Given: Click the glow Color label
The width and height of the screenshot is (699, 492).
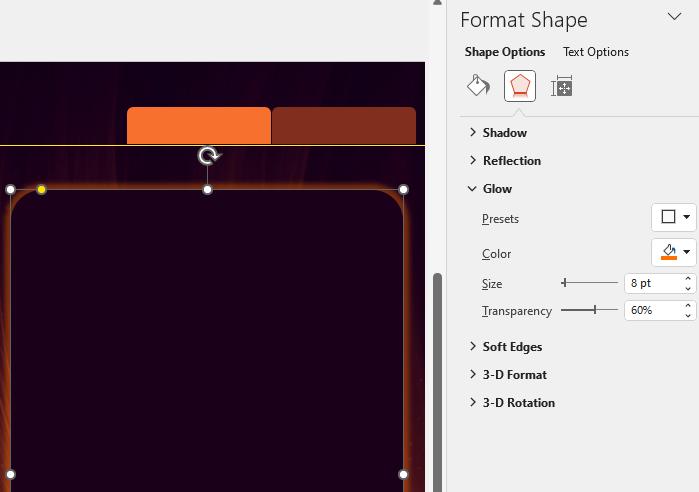Looking at the screenshot, I should pyautogui.click(x=496, y=254).
